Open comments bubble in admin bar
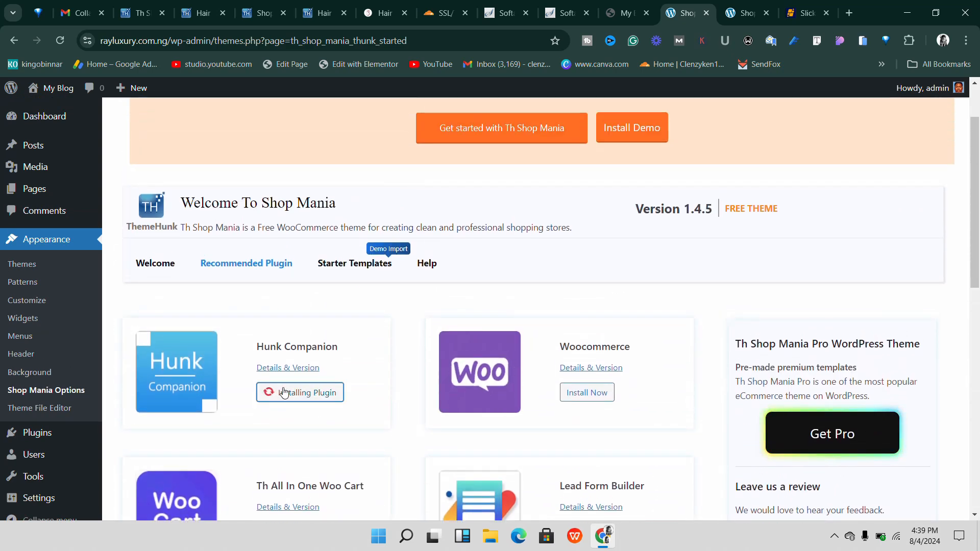The width and height of the screenshot is (980, 551). point(94,88)
